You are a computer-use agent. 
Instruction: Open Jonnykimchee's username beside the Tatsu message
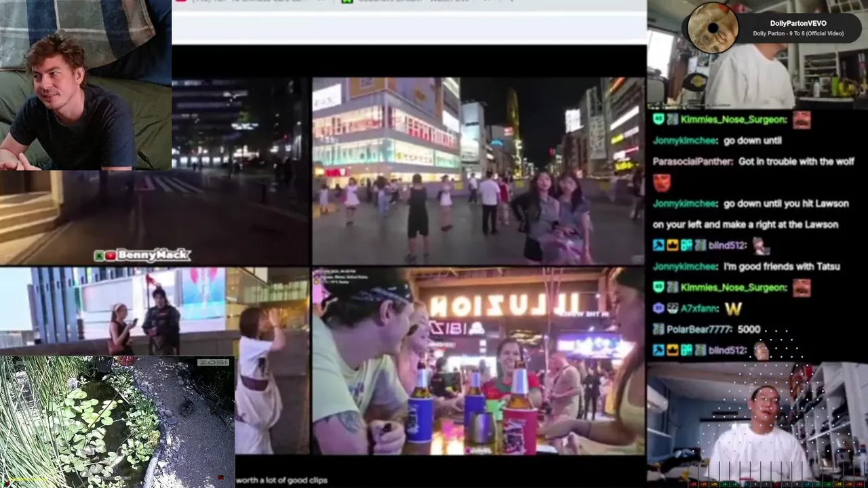coord(685,266)
